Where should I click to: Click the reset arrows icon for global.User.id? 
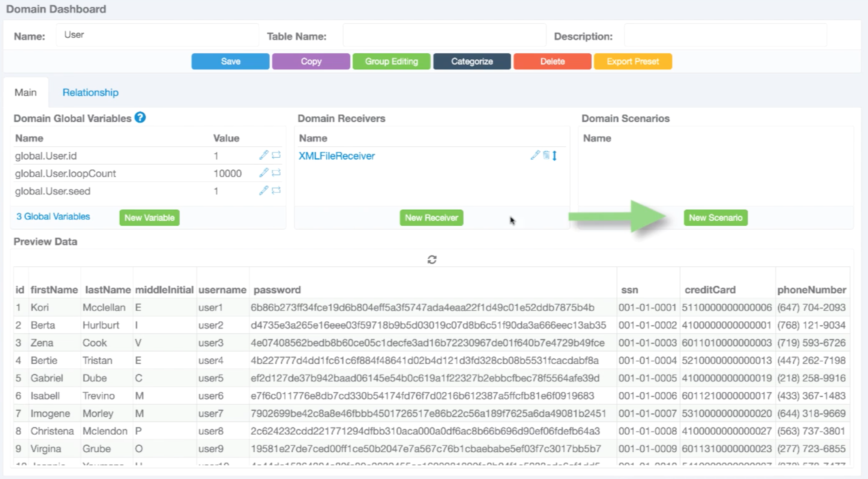(276, 155)
